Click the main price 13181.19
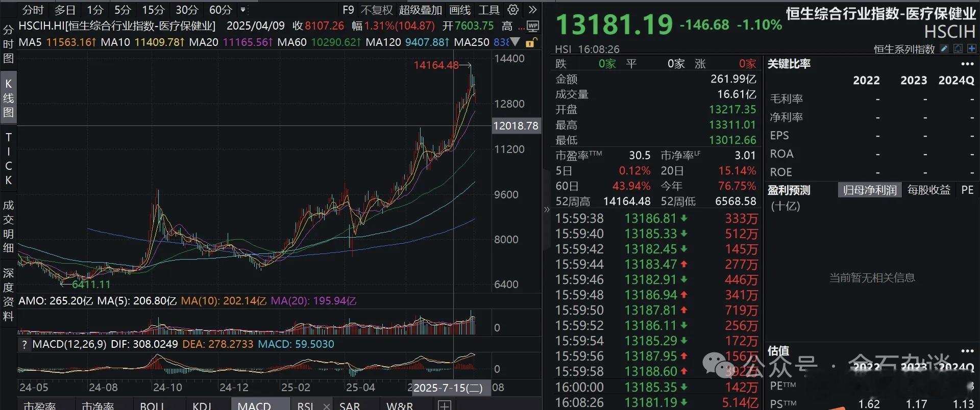 (615, 24)
